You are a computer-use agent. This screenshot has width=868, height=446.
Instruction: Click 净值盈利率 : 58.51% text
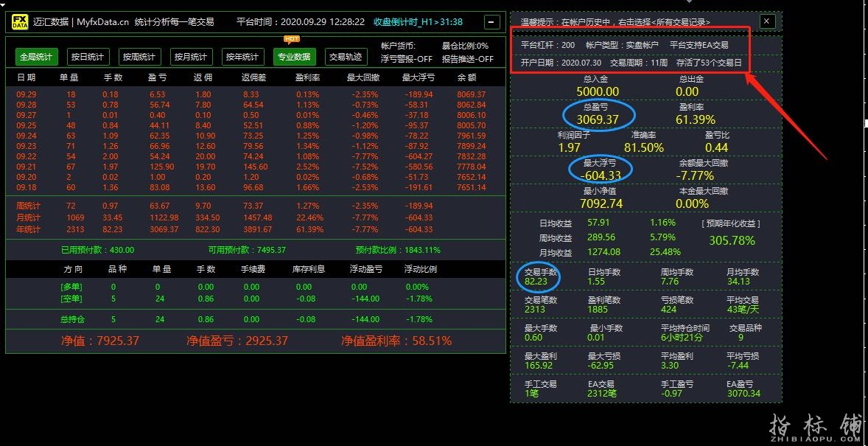396,341
